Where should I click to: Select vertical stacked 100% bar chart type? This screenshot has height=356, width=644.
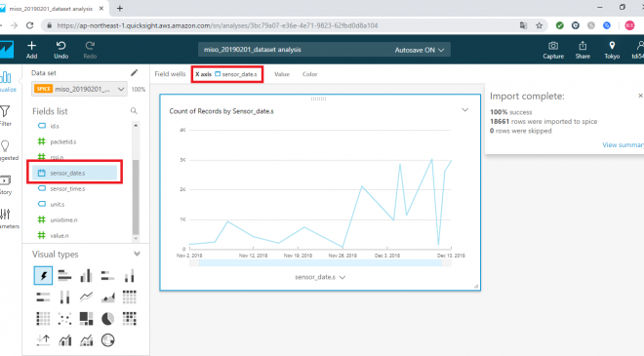(64, 297)
